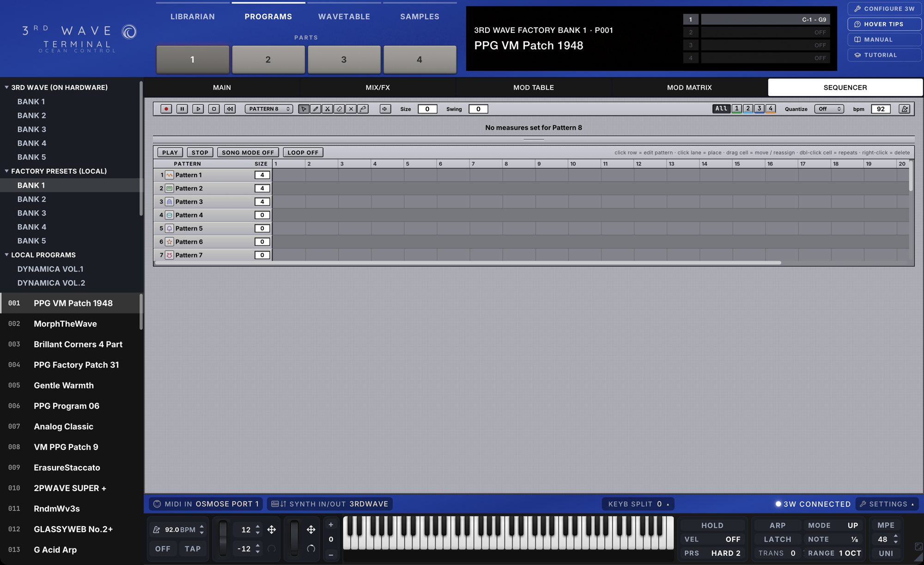The width and height of the screenshot is (924, 565).
Task: Toggle the HOLD button
Action: pos(712,526)
